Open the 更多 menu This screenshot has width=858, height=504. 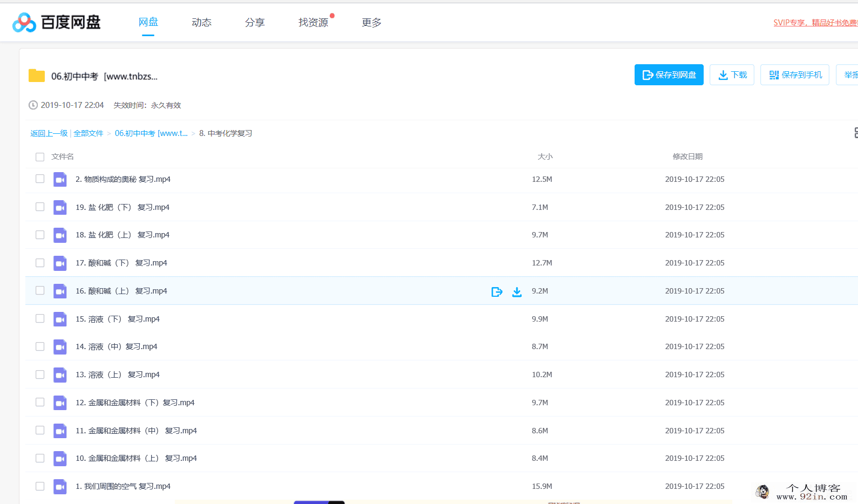coord(372,22)
